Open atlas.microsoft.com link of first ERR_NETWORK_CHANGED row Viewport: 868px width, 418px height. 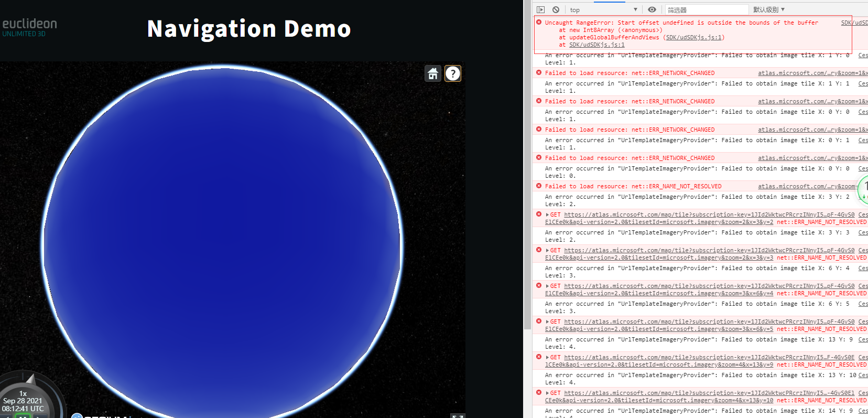tap(812, 73)
